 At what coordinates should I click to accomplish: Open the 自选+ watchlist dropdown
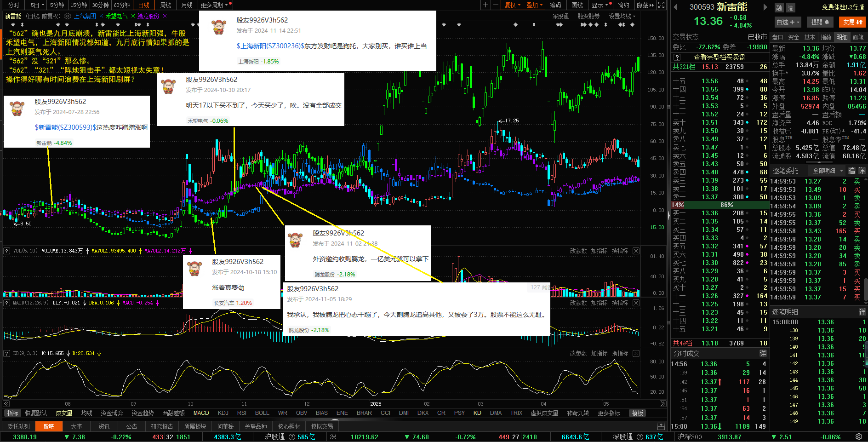pyautogui.click(x=788, y=22)
